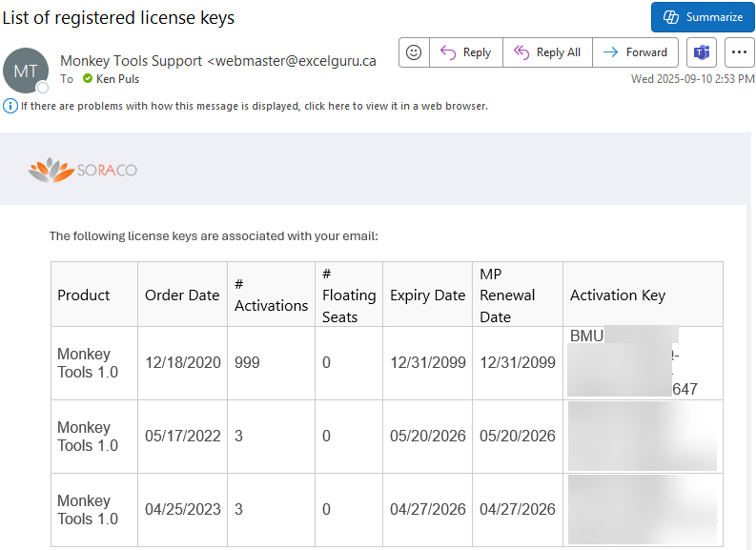756x550 pixels.
Task: Click the Soraco logo
Action: [82, 170]
